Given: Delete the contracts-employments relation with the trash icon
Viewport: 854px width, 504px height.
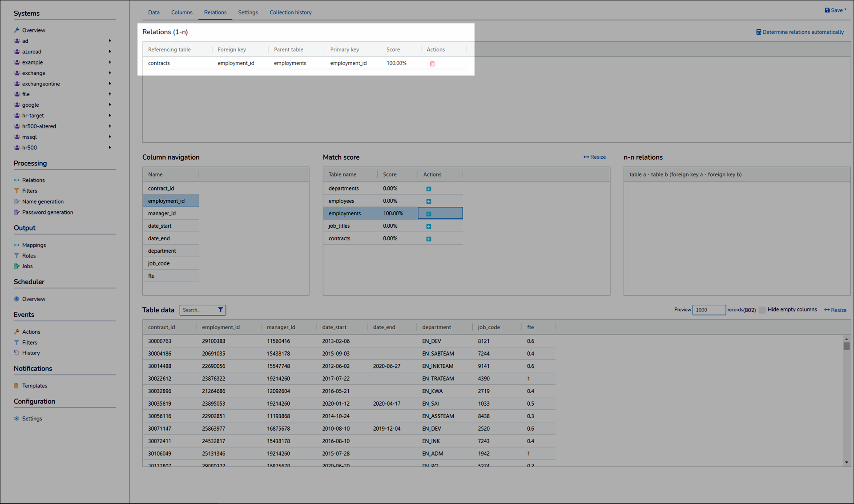Looking at the screenshot, I should click(x=432, y=64).
